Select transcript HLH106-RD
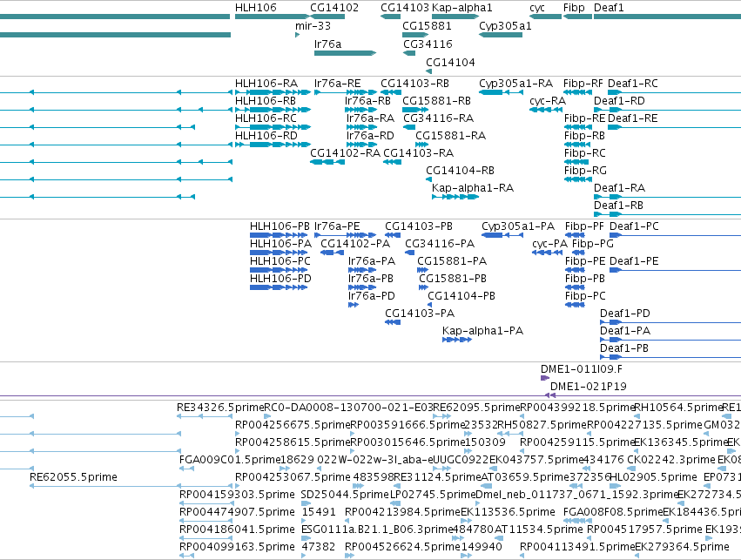The width and height of the screenshot is (741, 560). pyautogui.click(x=273, y=145)
